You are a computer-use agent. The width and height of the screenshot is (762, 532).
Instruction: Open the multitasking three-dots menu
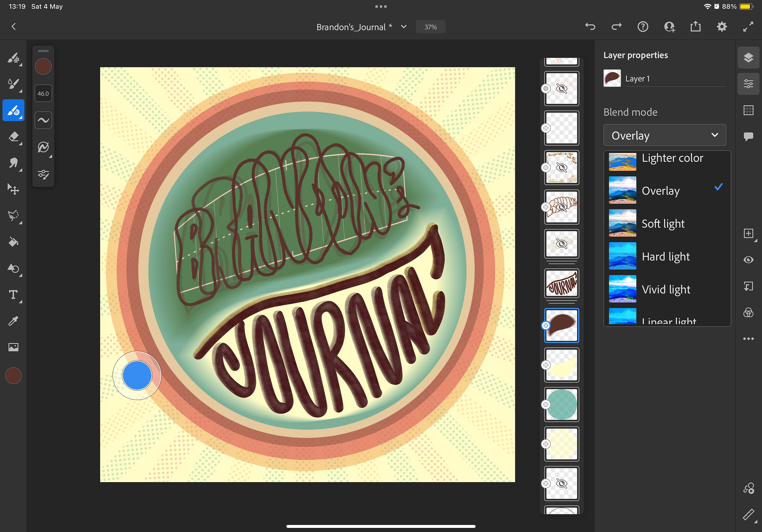(381, 6)
